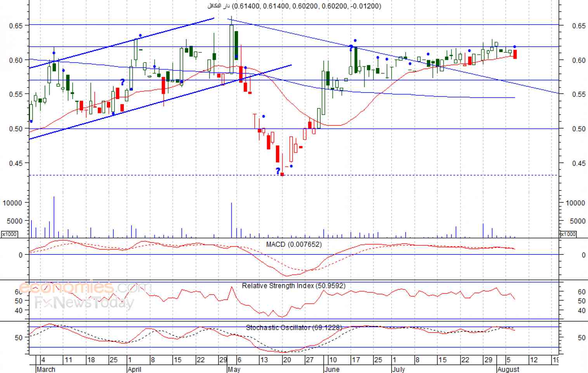This screenshot has height=373, width=588.
Task: Select the MACD (0.007652) indicator label
Action: click(294, 244)
